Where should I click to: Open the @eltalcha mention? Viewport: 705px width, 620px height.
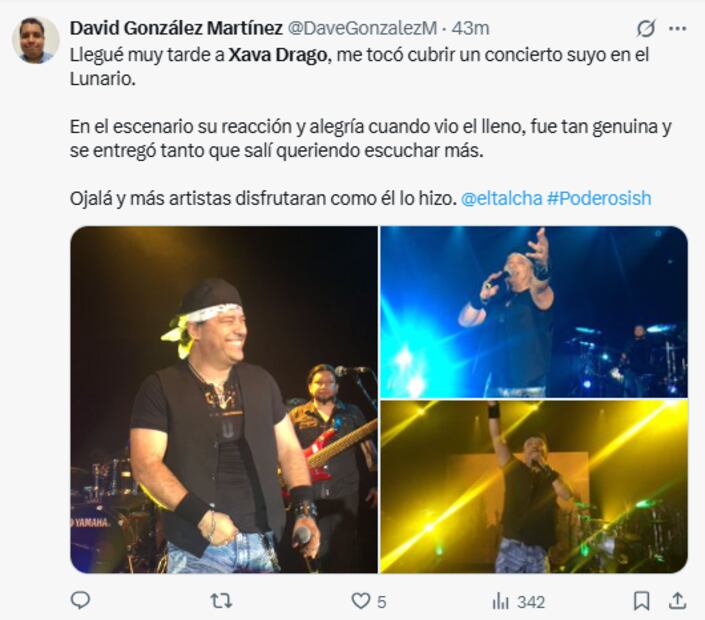(501, 198)
